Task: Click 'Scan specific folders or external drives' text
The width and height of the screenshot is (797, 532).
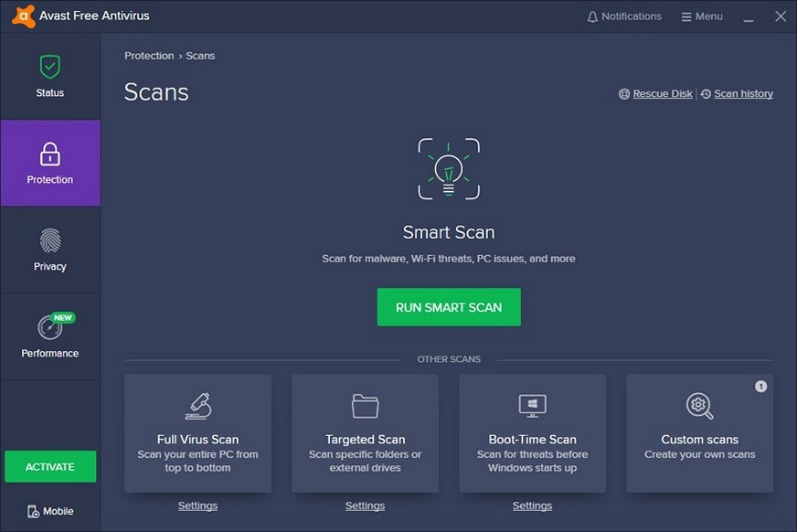Action: [365, 461]
